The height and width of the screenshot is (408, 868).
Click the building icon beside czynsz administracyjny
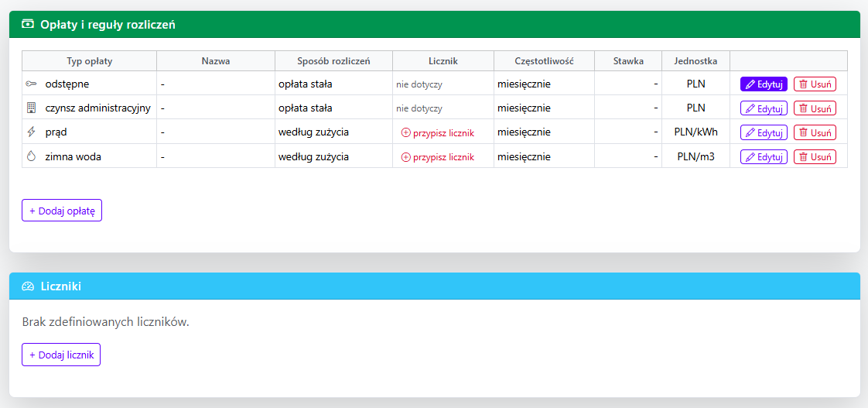click(30, 108)
